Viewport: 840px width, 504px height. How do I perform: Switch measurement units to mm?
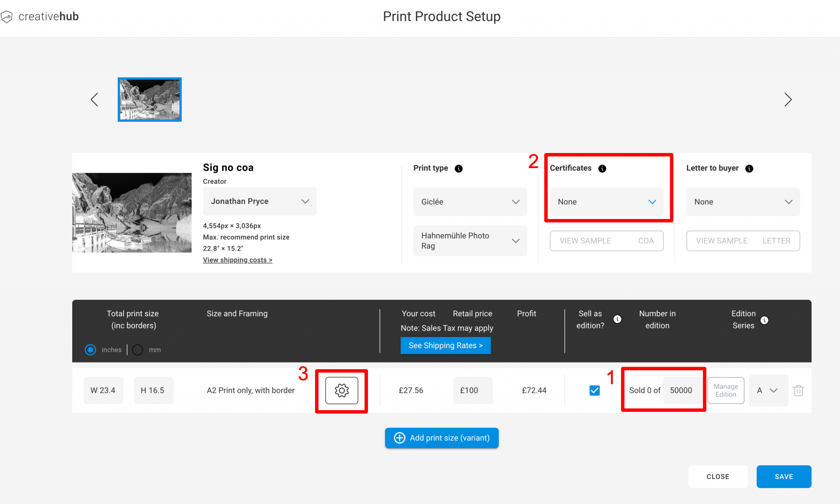coord(137,349)
